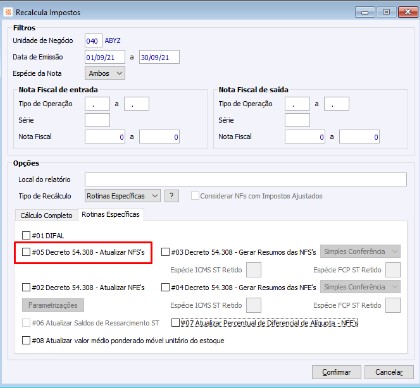This screenshot has height=388, width=420.
Task: Select the Rotinas Específicas tab
Action: click(110, 214)
